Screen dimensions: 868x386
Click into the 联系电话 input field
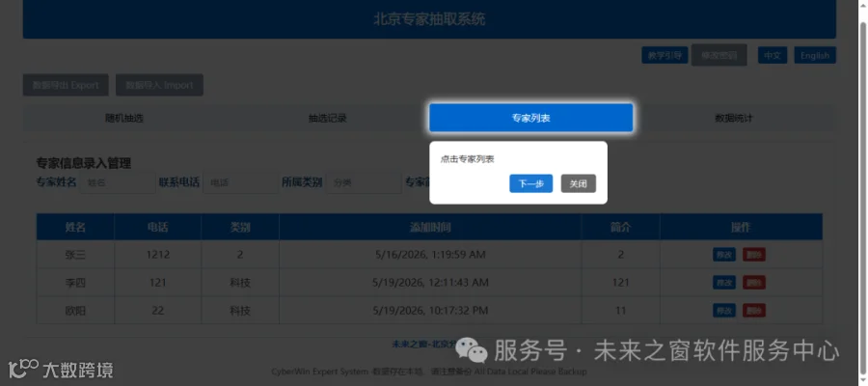click(x=241, y=182)
